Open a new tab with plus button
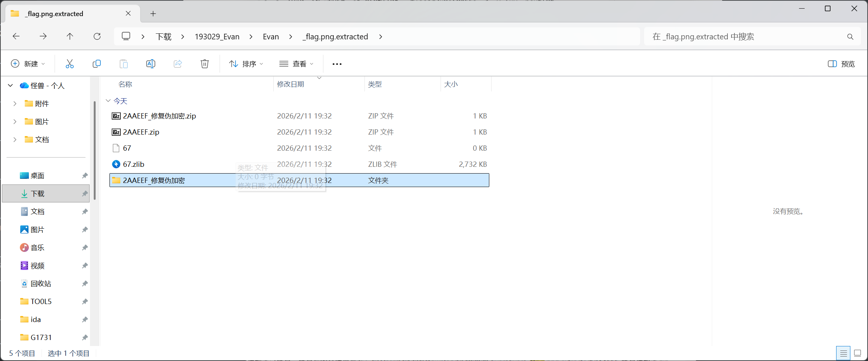The image size is (868, 361). [x=153, y=14]
